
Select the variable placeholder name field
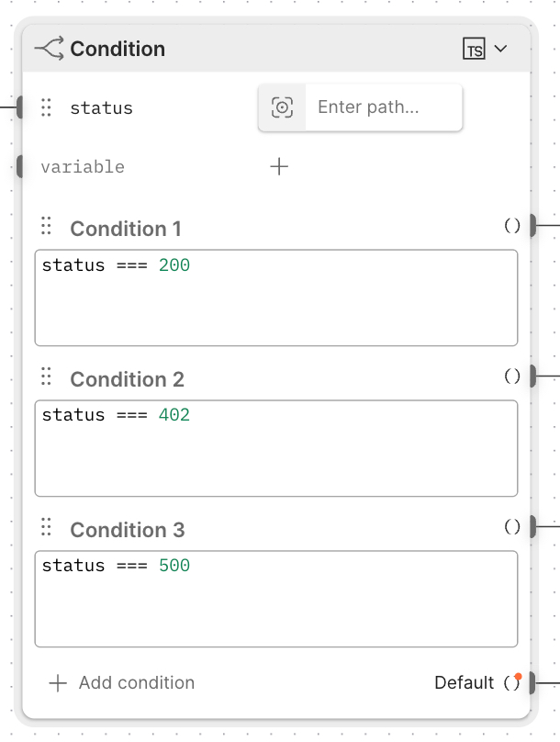point(83,167)
